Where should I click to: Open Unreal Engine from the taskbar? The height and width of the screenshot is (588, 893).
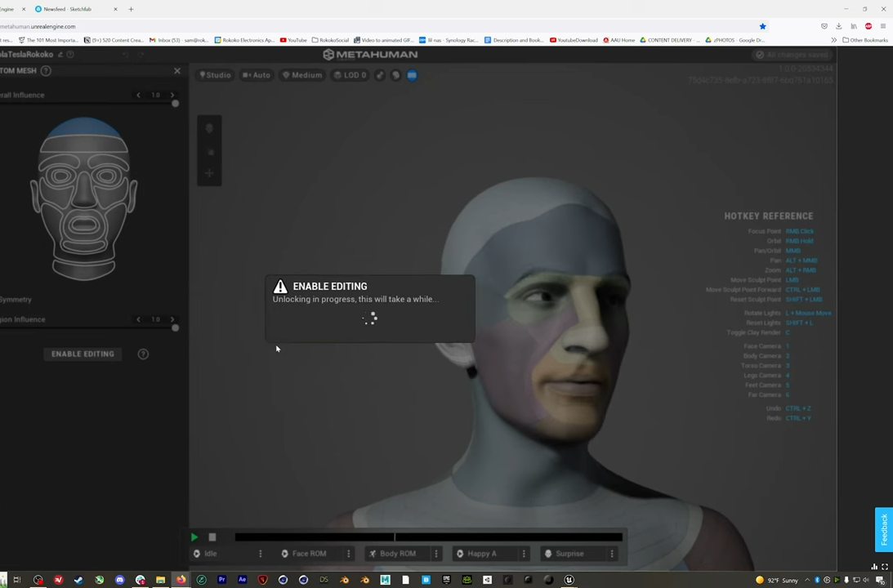click(569, 580)
